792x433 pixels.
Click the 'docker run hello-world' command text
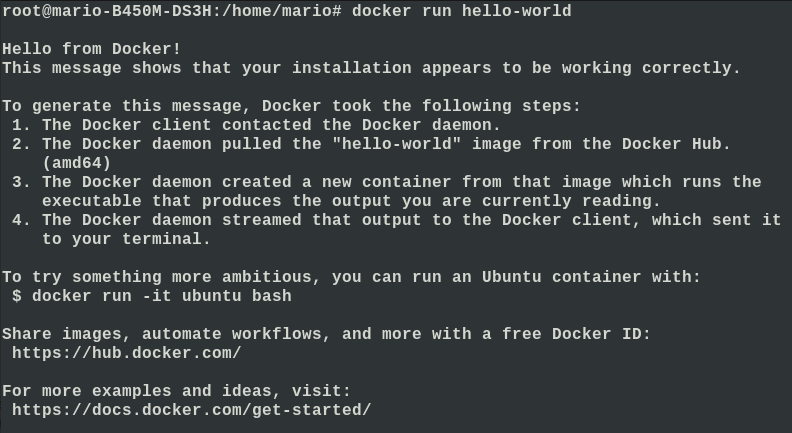pos(462,11)
